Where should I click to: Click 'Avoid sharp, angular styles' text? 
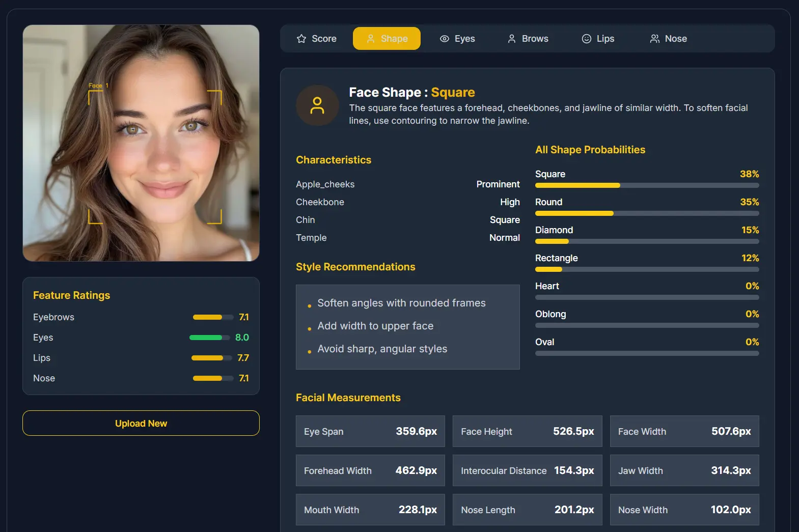pos(382,349)
